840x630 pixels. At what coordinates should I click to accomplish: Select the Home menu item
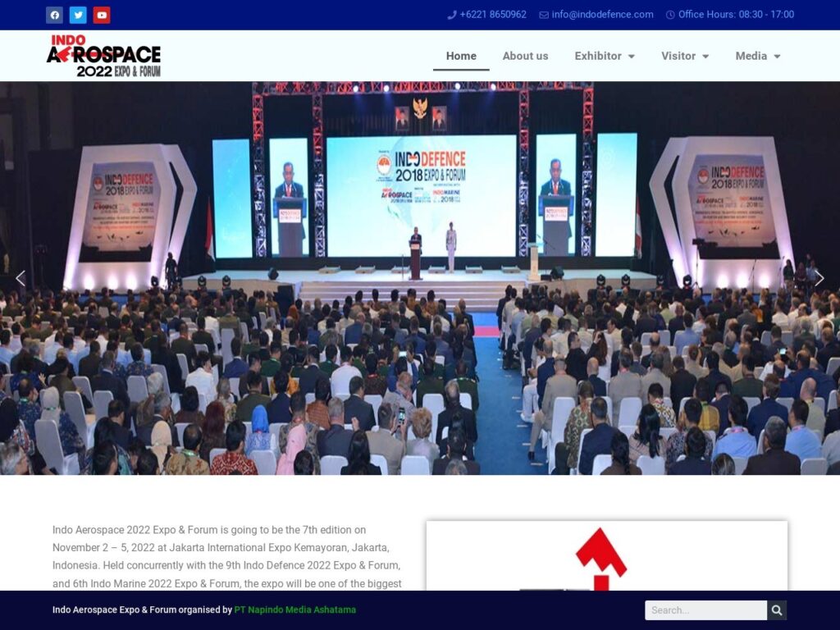[x=461, y=56]
